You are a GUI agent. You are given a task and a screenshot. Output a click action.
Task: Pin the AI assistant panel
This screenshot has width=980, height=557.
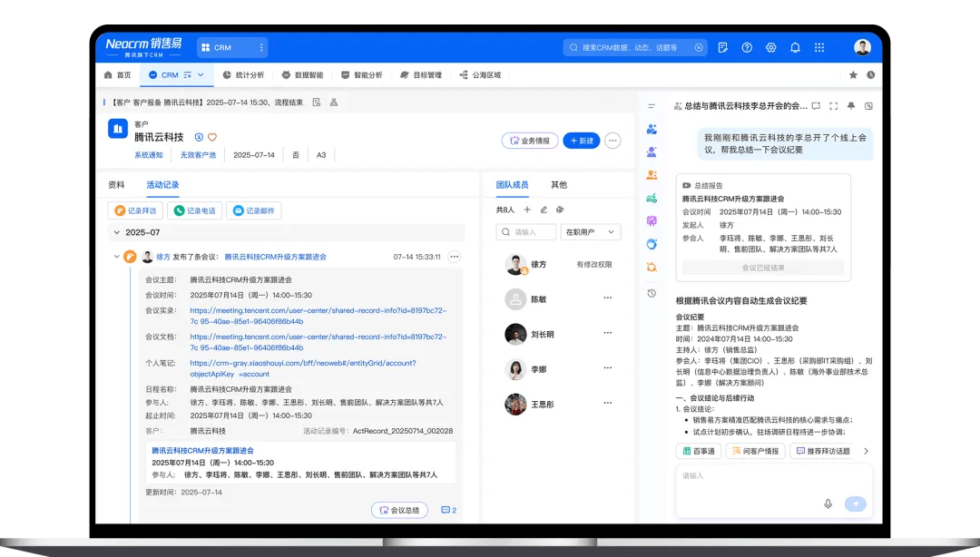pyautogui.click(x=851, y=106)
